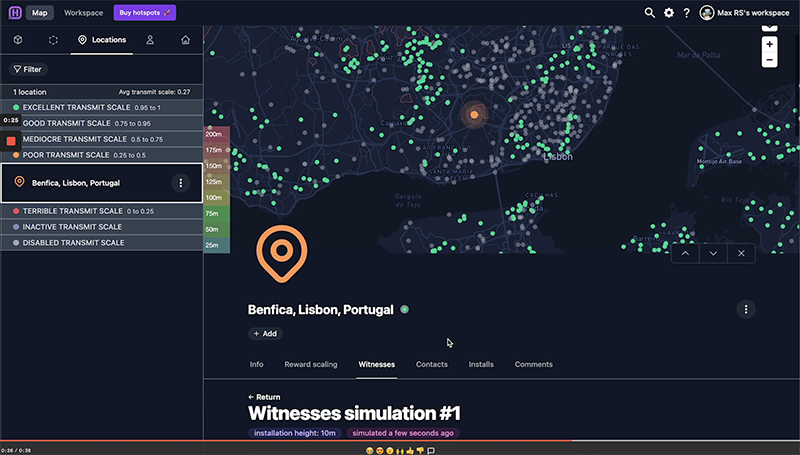The width and height of the screenshot is (800, 455).
Task: Open the Comments tab
Action: 534,364
